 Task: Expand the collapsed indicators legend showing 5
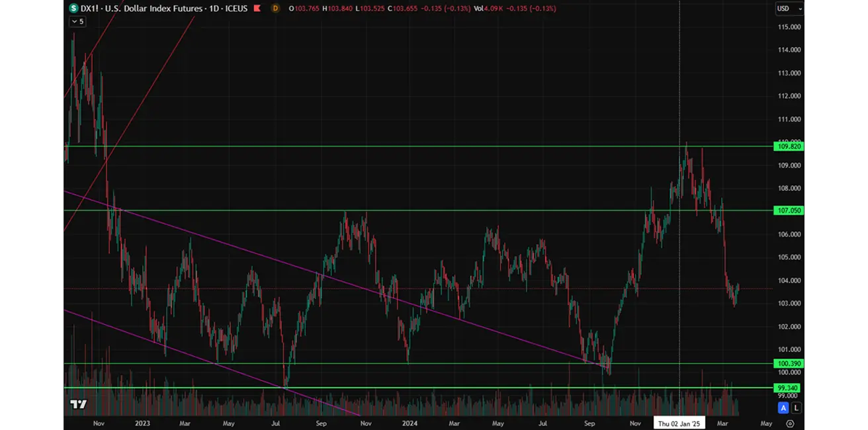coord(77,21)
